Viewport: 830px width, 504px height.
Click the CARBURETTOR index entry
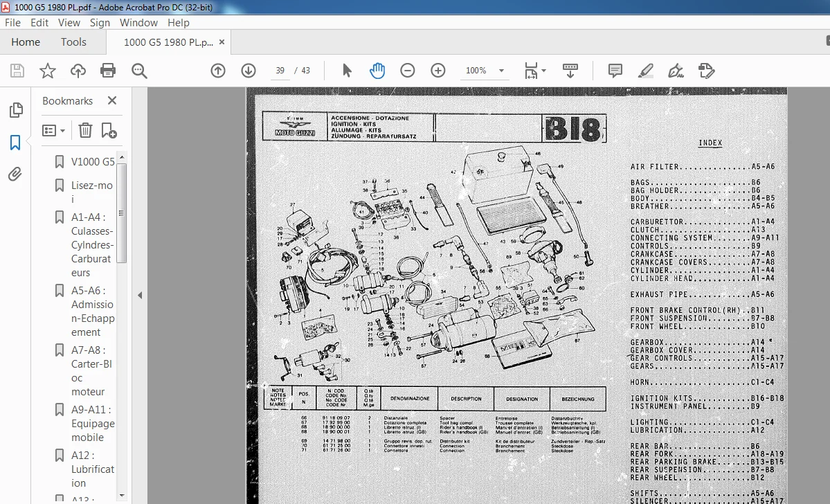tap(703, 222)
